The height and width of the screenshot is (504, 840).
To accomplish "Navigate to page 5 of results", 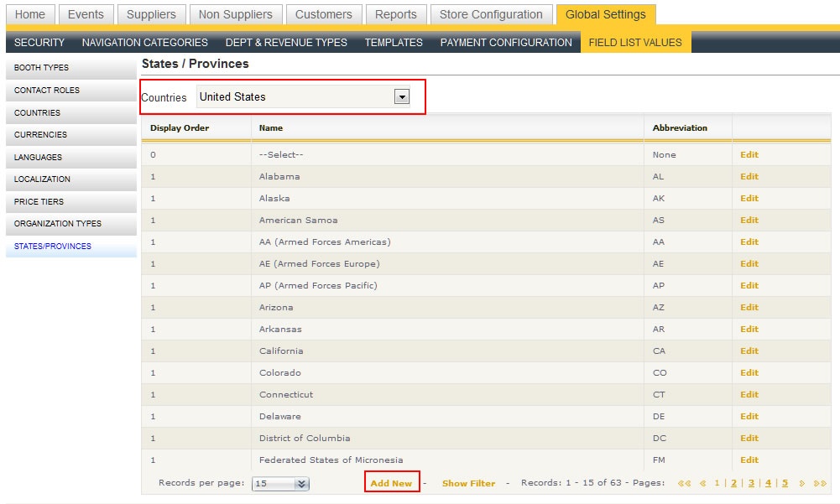I will [785, 483].
